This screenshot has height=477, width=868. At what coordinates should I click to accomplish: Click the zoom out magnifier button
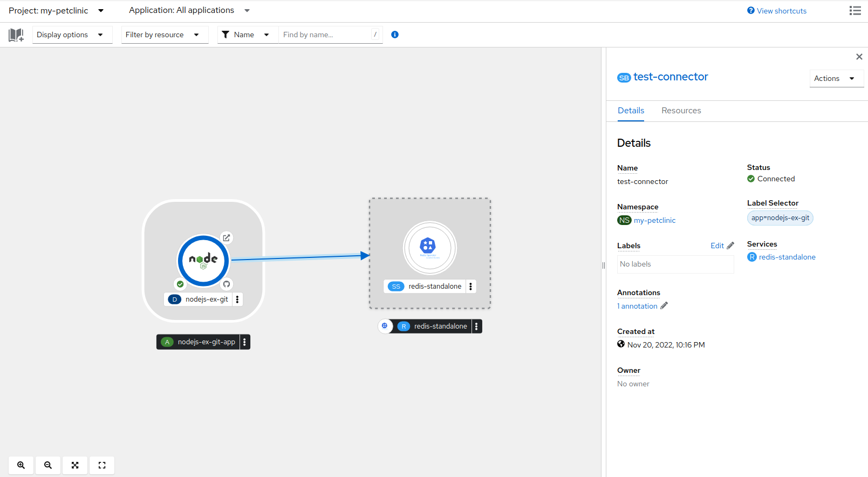[48, 465]
